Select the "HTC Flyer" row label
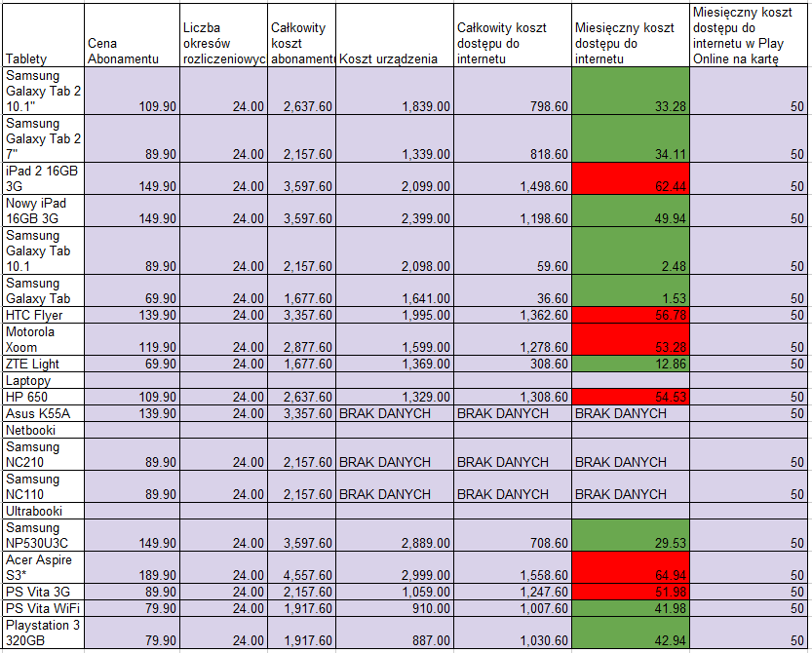The width and height of the screenshot is (812, 653). pyautogui.click(x=44, y=315)
